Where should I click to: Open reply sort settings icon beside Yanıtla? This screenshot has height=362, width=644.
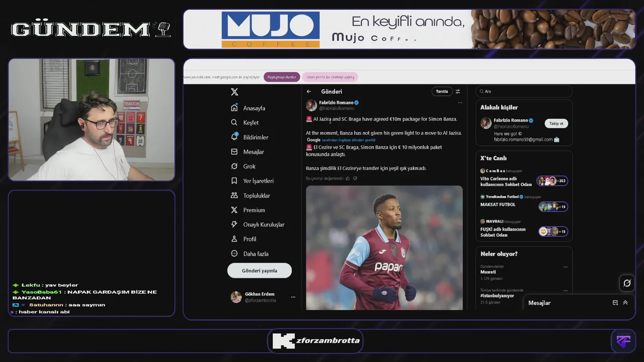pos(458,92)
